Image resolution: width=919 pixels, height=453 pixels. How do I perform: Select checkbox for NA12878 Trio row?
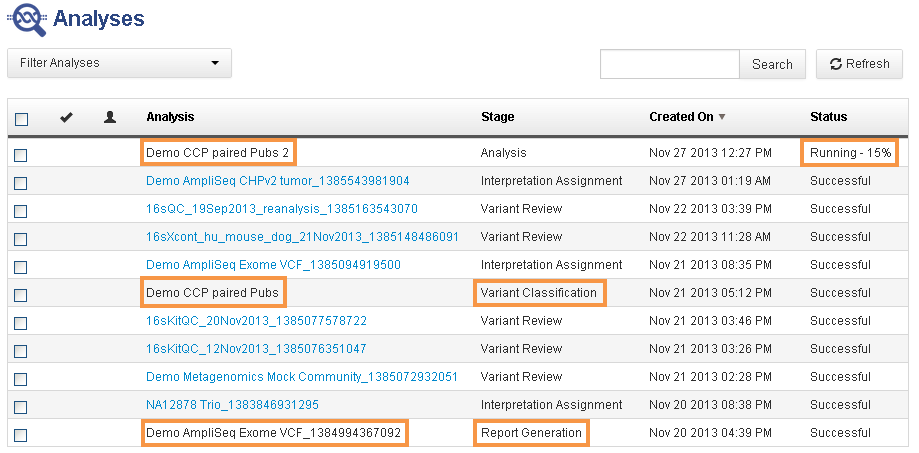(x=21, y=406)
